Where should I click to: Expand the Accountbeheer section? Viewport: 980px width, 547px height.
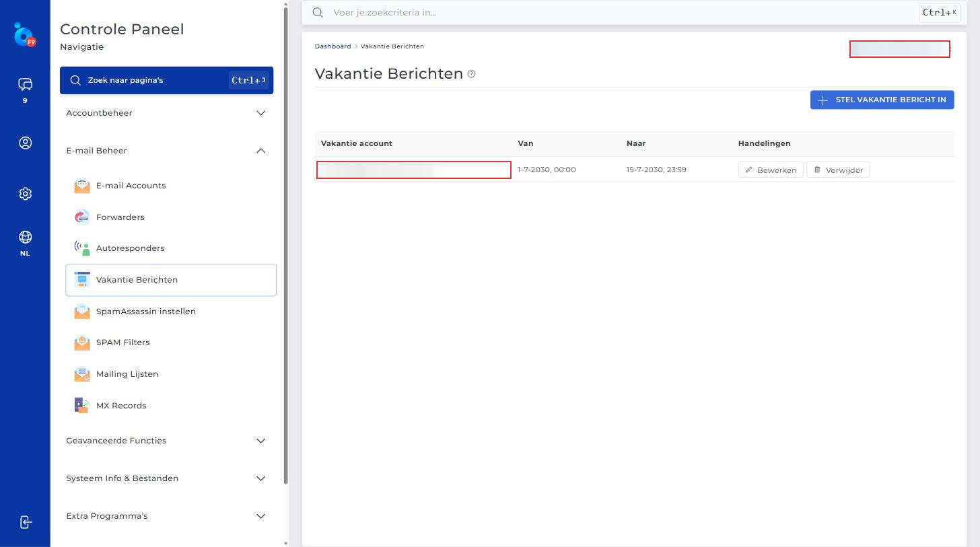(x=166, y=113)
